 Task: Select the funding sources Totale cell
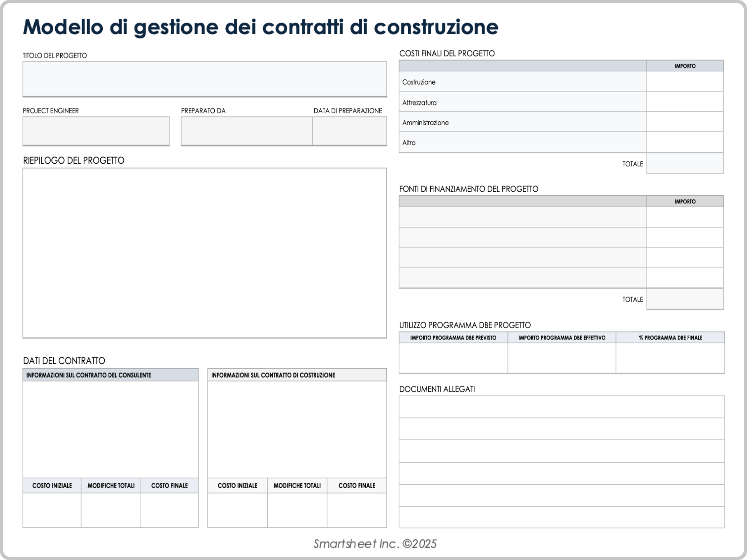point(685,299)
